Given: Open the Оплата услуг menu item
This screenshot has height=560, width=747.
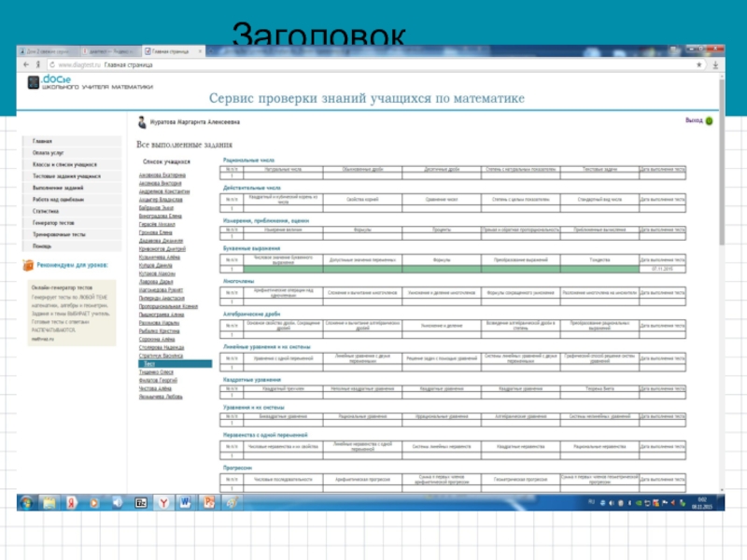Looking at the screenshot, I should click(x=72, y=153).
